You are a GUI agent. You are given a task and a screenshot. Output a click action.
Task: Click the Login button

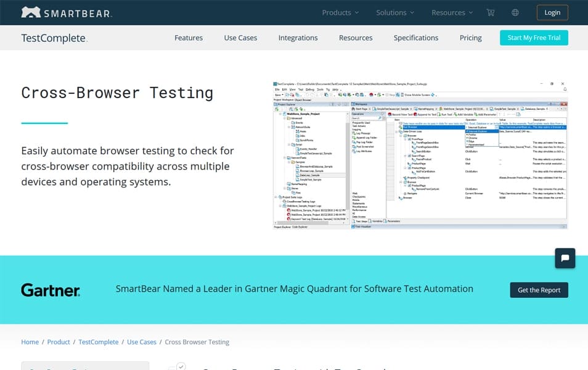[x=552, y=12]
